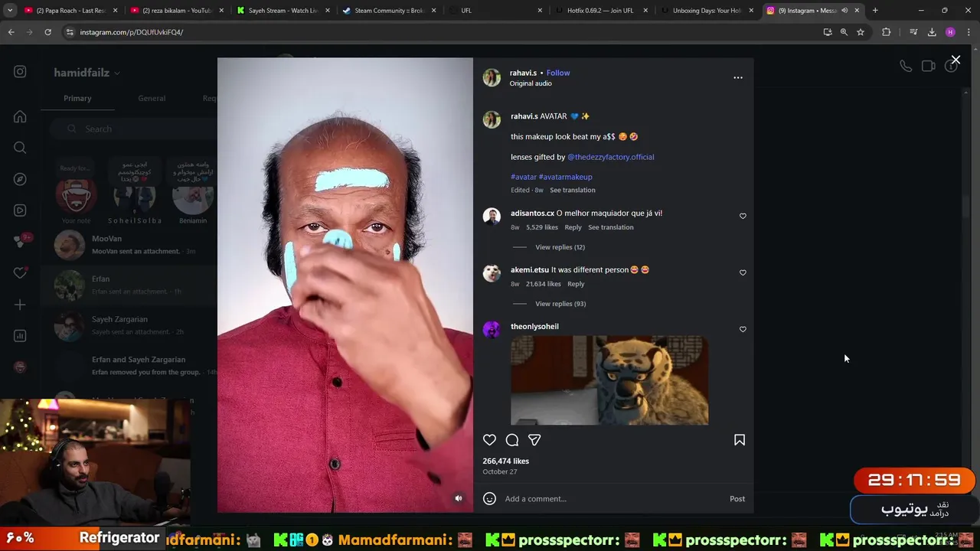Open the Instagram logo in sidebar
980x551 pixels.
click(x=20, y=71)
